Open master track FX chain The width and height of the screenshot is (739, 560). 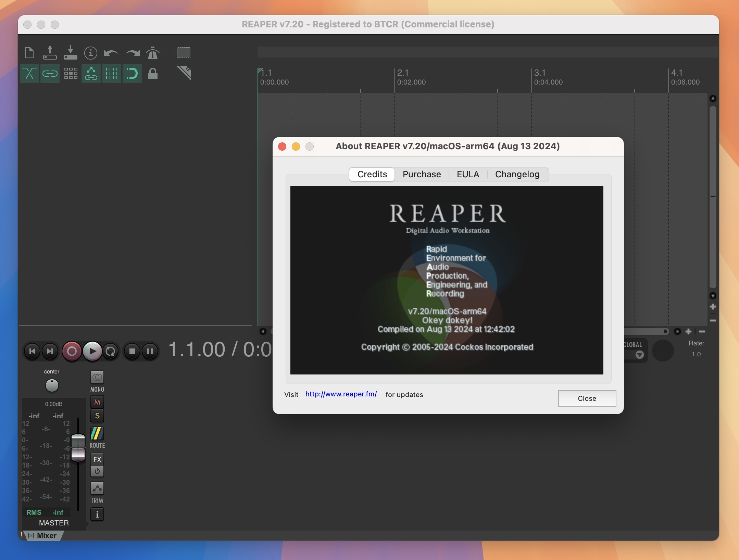[x=97, y=460]
